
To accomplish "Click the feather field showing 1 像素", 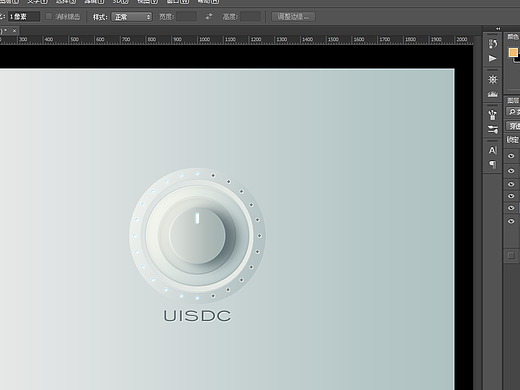I will tap(24, 17).
